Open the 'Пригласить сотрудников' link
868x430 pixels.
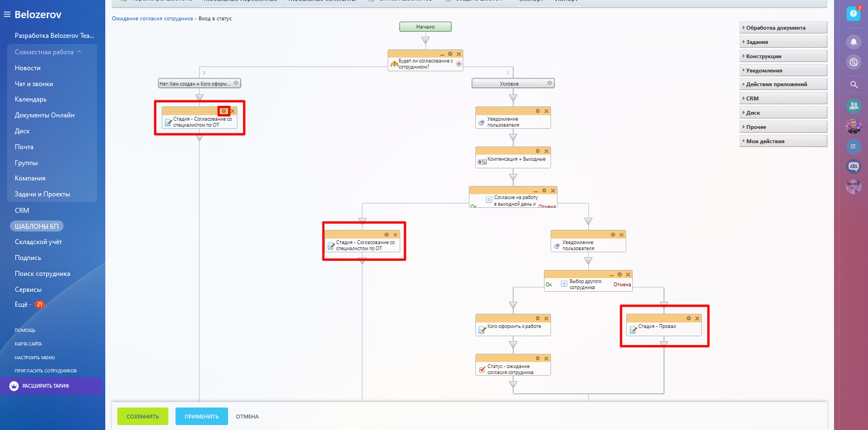tap(46, 371)
